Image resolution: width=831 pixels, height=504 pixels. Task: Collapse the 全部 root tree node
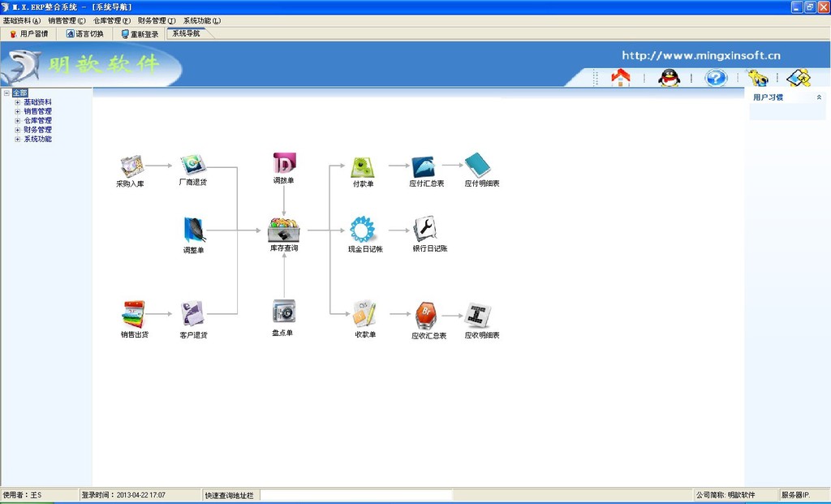pos(6,93)
